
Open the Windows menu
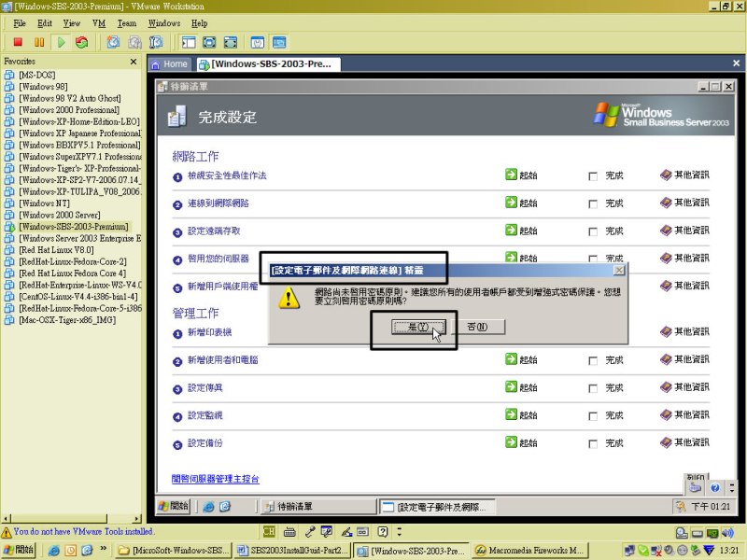pyautogui.click(x=164, y=22)
